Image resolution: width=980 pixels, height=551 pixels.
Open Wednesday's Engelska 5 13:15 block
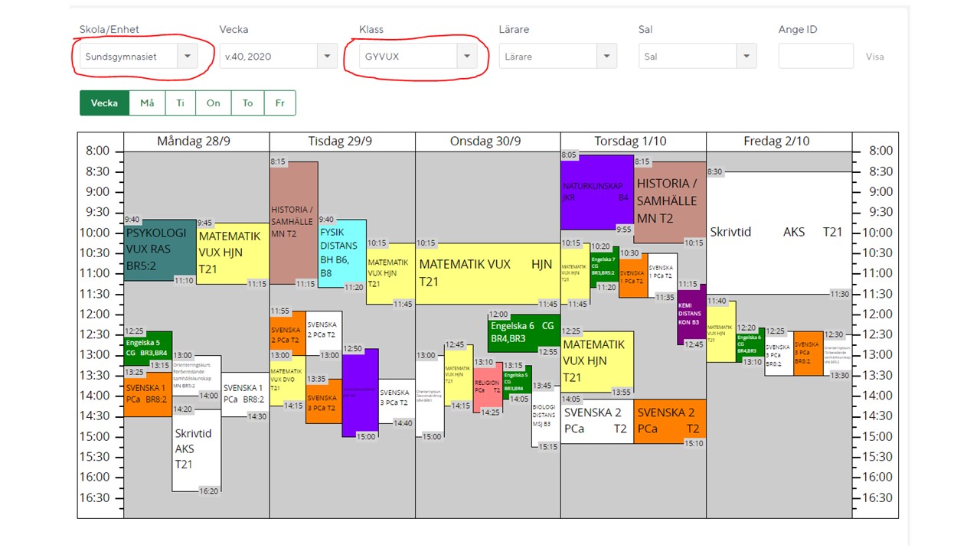[517, 383]
